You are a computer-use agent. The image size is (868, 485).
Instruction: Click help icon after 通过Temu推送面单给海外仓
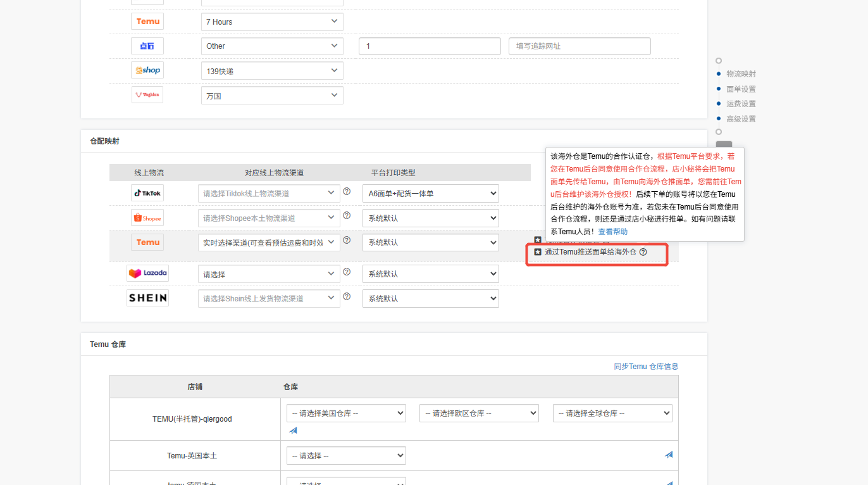click(x=643, y=252)
